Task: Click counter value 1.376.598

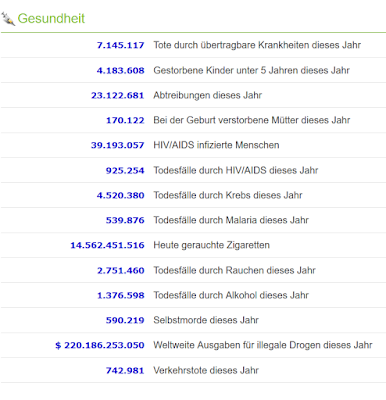Action: point(120,295)
